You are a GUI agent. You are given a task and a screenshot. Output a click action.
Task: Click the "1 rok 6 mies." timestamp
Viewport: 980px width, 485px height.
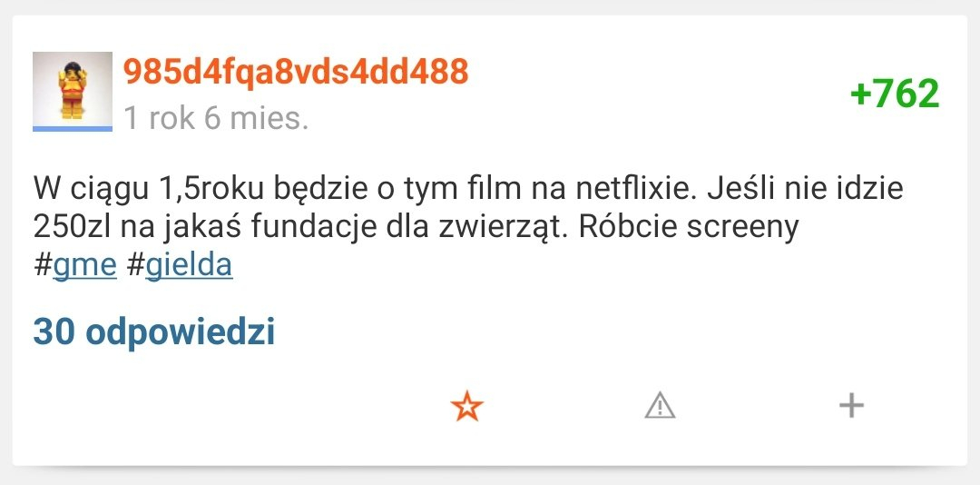click(216, 118)
